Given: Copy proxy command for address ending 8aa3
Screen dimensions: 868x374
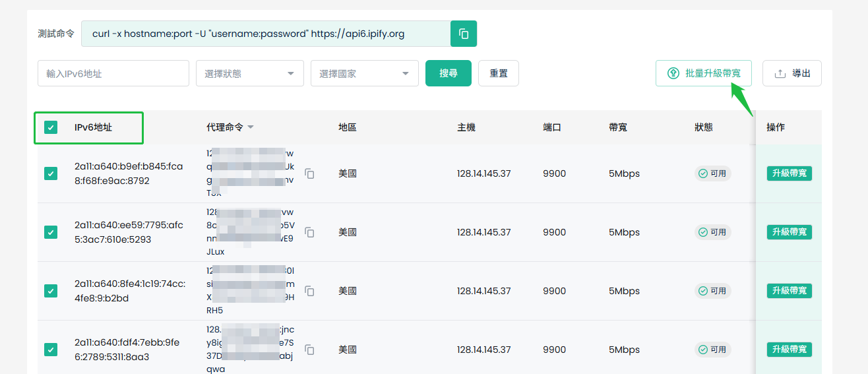Looking at the screenshot, I should (x=309, y=350).
